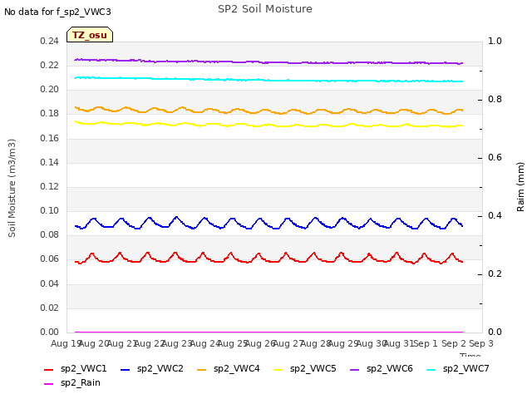Click the 'No data for f_sp2_VWC3' message
This screenshot has height=399, width=532.
click(57, 12)
